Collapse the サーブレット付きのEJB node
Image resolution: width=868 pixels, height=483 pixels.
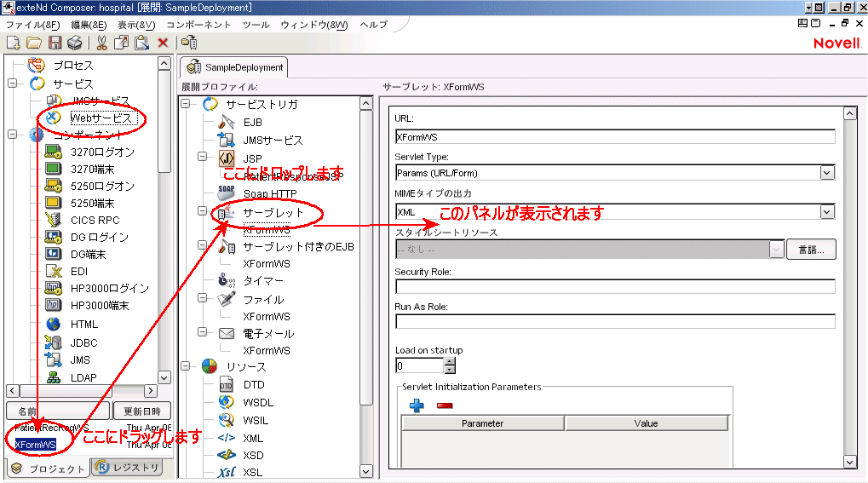coord(203,245)
